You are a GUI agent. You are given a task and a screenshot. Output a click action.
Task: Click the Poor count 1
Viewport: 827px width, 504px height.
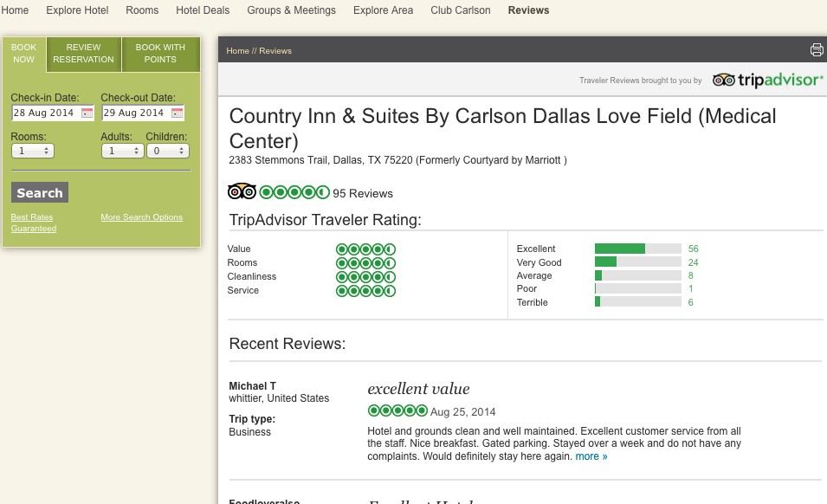pos(690,289)
